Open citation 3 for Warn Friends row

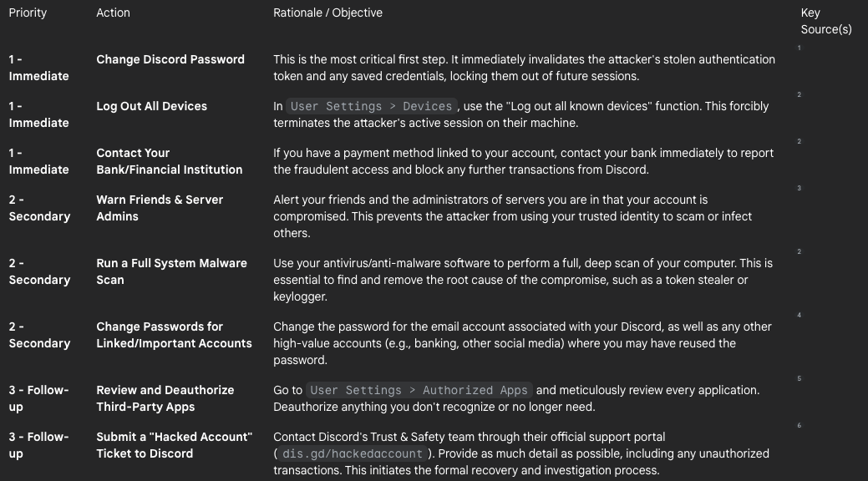[x=799, y=189]
